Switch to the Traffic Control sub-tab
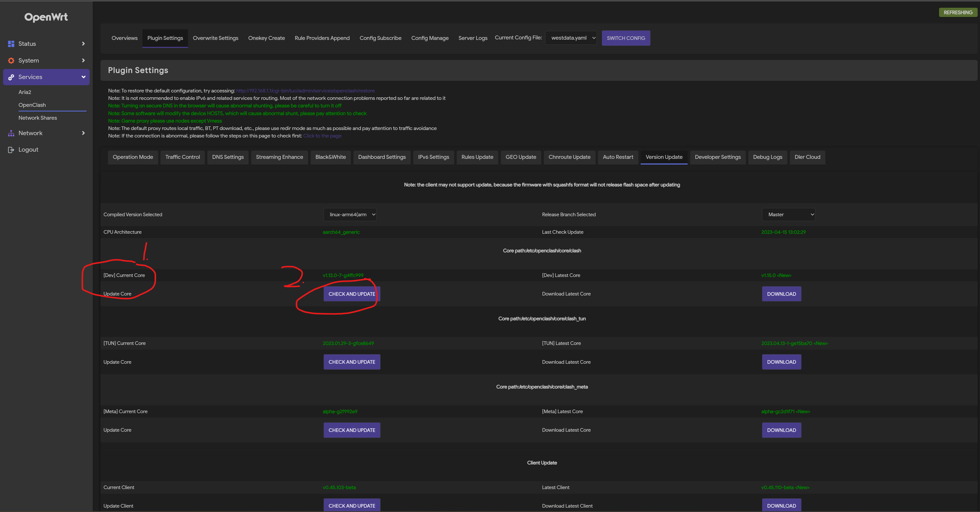The height and width of the screenshot is (512, 980). (x=183, y=157)
